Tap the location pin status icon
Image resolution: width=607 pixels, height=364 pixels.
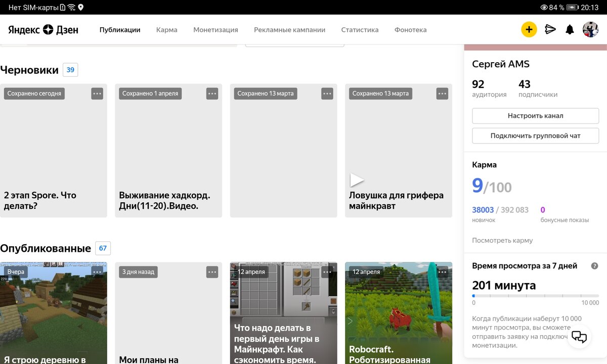coord(80,7)
